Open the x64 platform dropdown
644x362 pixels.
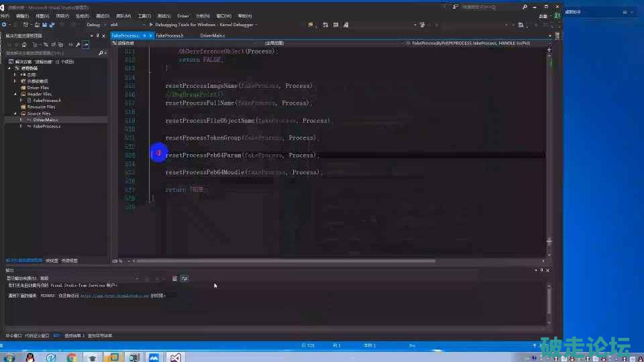point(123,25)
